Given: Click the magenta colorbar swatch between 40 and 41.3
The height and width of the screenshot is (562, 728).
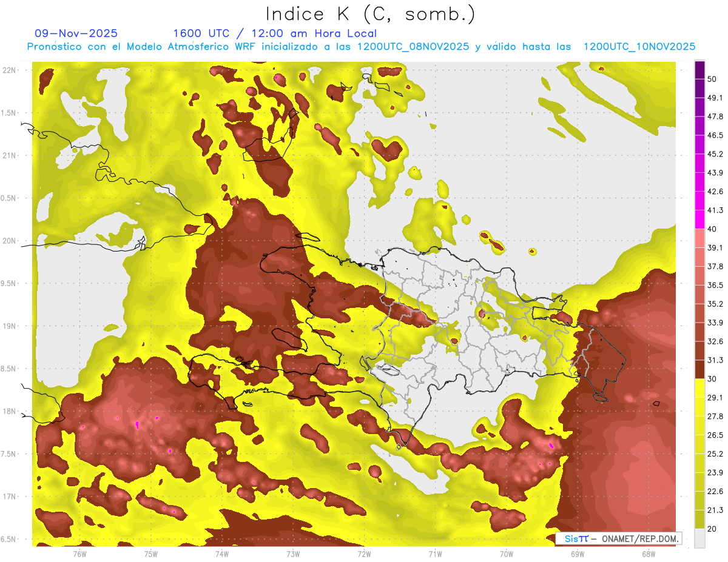Looking at the screenshot, I should coord(699,219).
